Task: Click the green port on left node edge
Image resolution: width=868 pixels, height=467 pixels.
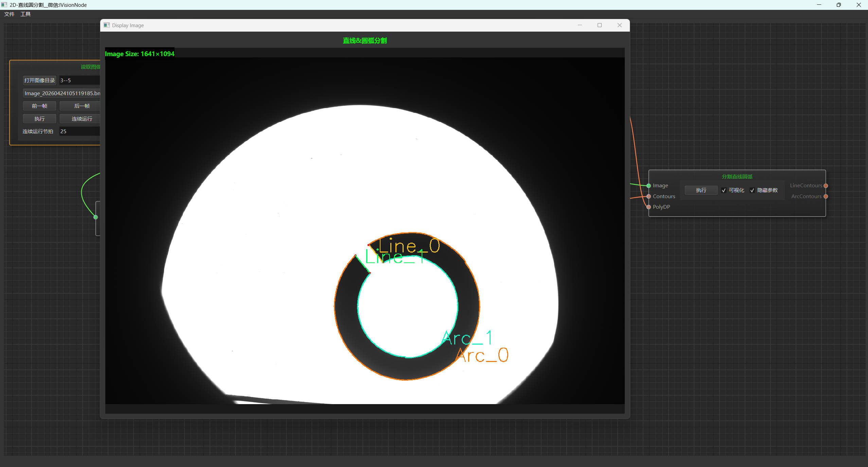Action: (x=96, y=217)
